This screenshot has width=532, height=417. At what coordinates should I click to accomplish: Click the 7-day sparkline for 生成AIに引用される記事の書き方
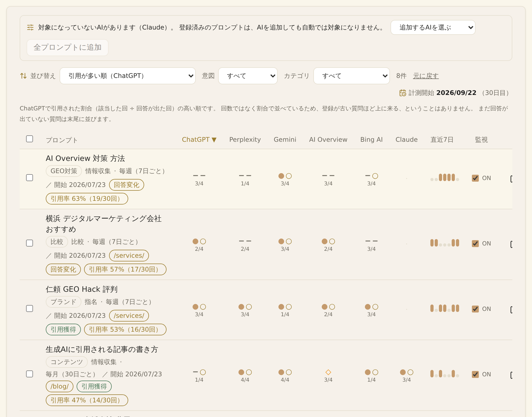[444, 374]
